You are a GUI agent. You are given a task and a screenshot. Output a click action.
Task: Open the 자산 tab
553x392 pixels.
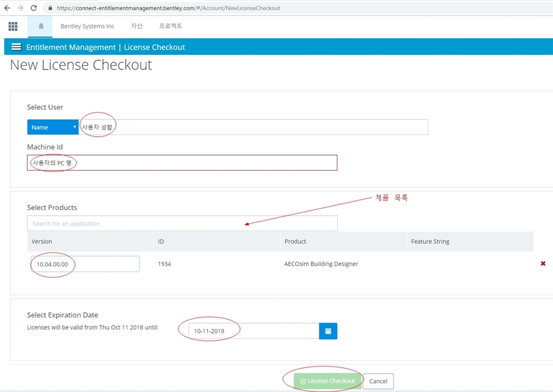click(136, 26)
